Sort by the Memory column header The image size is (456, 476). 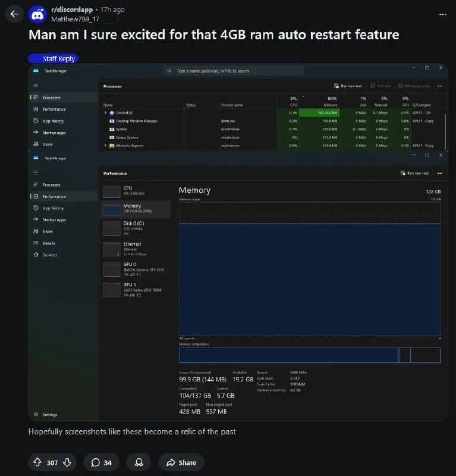coord(319,101)
